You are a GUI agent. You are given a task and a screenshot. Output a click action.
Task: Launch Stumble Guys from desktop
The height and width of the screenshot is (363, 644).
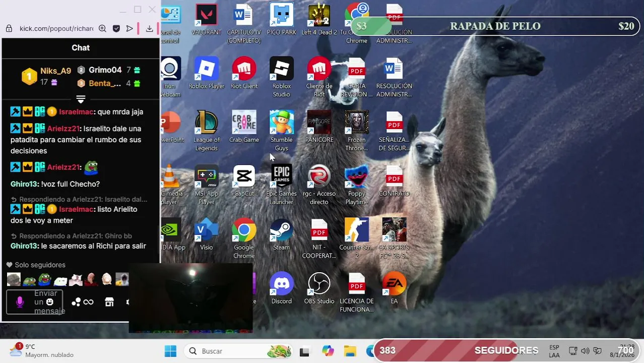point(281,131)
